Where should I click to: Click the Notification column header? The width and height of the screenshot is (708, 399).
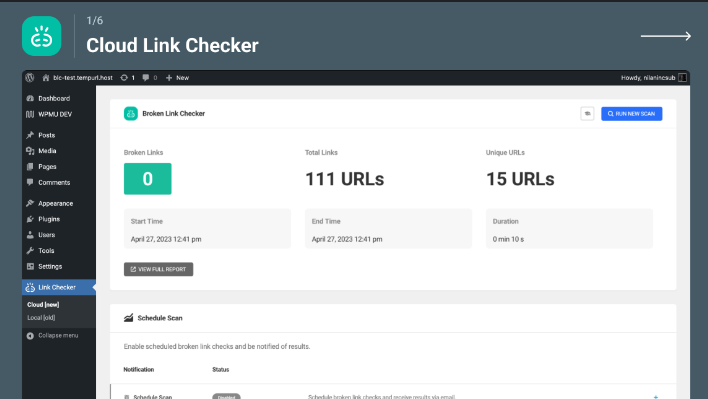click(139, 370)
